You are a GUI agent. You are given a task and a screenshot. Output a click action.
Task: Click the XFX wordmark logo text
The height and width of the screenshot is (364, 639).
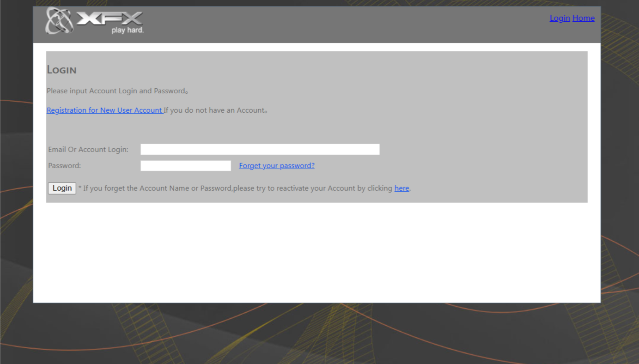coord(110,18)
